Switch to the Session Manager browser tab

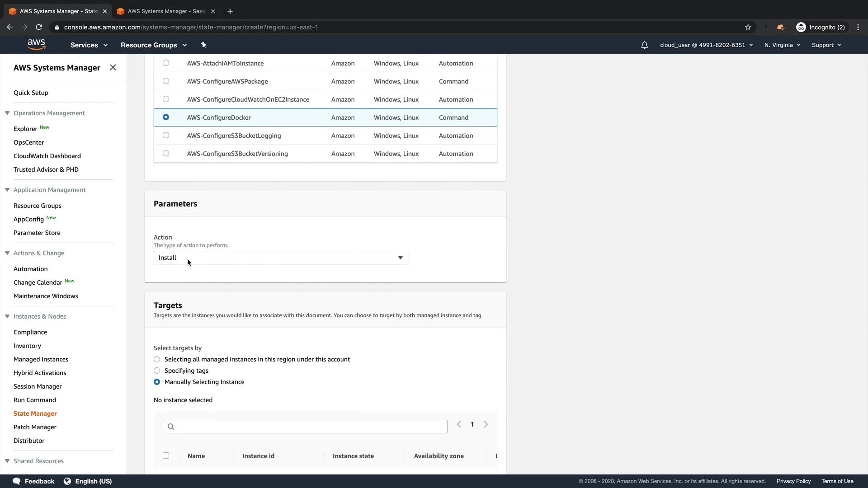(165, 11)
